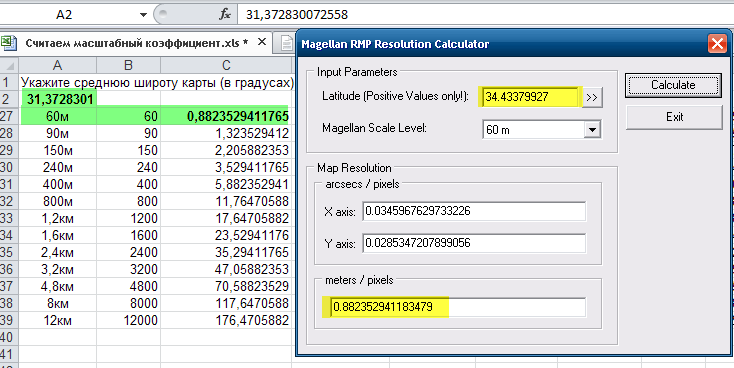
Task: Click cell A1 'Укажите среднюю широту карты'
Action: (x=58, y=83)
